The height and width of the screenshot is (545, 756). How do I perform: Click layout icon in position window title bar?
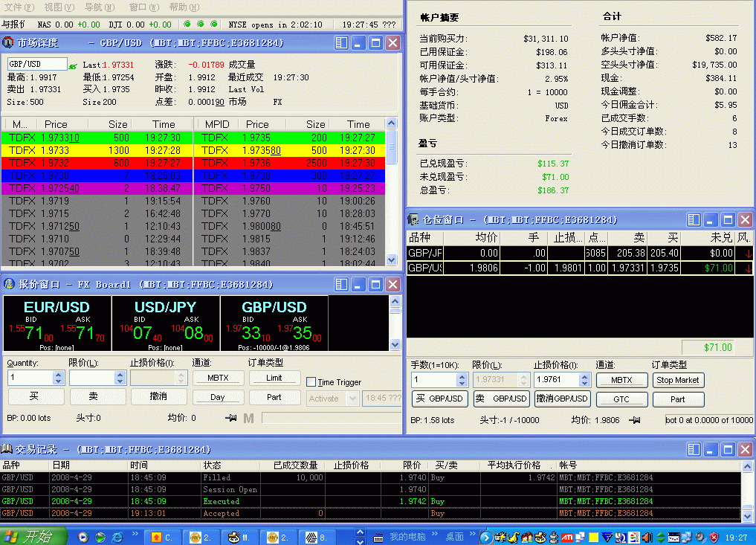(693, 220)
